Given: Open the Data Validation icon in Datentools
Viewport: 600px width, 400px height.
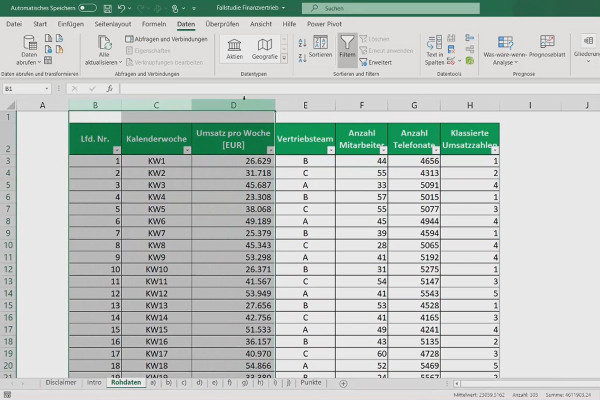Looking at the screenshot, I should pyautogui.click(x=452, y=60).
